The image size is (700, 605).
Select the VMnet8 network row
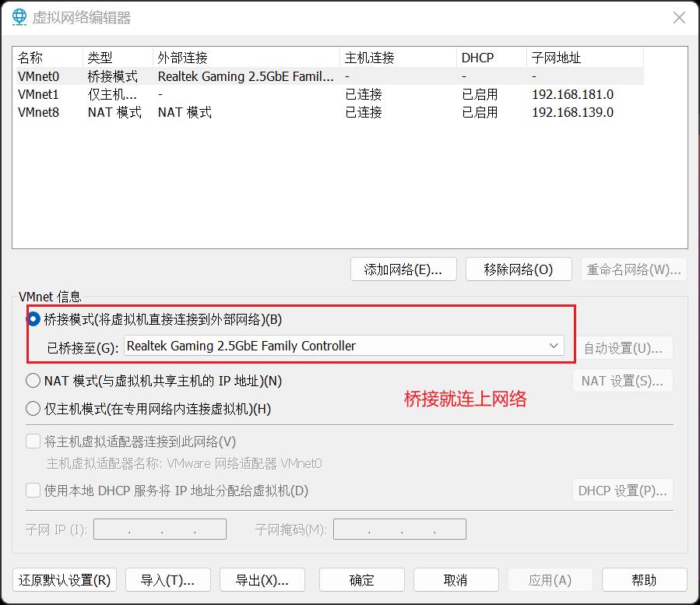[329, 112]
